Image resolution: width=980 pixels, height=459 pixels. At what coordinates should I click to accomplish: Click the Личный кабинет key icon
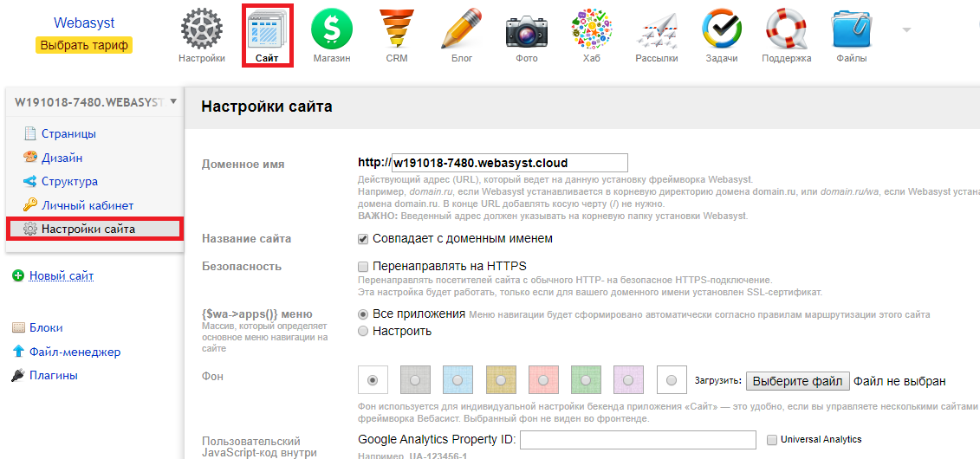click(29, 205)
